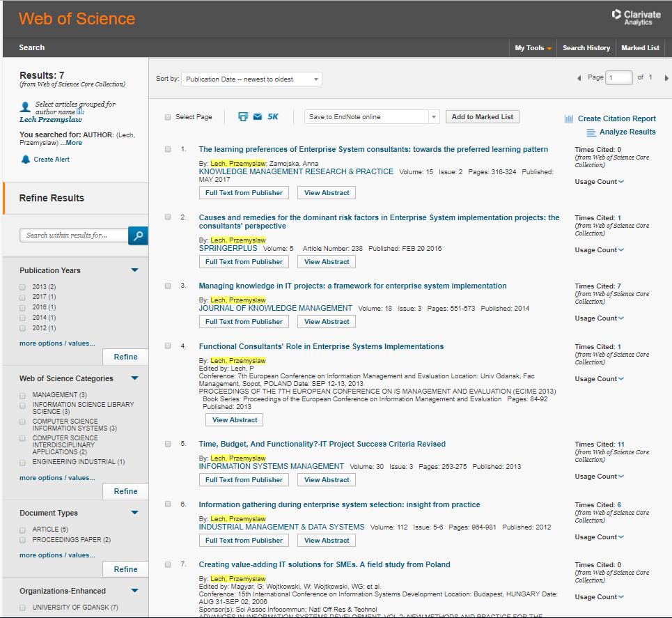Viewport: 672px width, 618px height.
Task: Check the ARTICLE (5) document type
Action: (x=23, y=530)
